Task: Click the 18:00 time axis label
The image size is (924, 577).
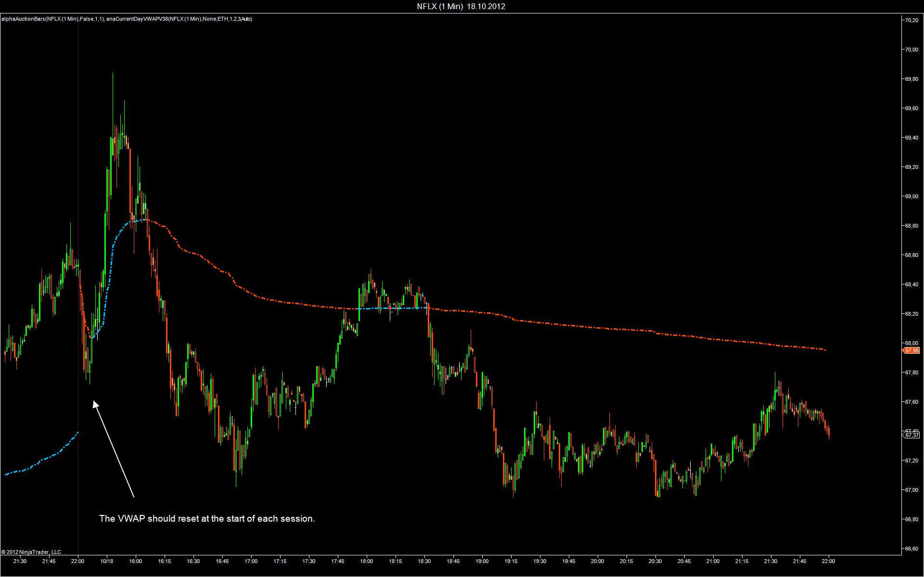Action: (x=367, y=561)
